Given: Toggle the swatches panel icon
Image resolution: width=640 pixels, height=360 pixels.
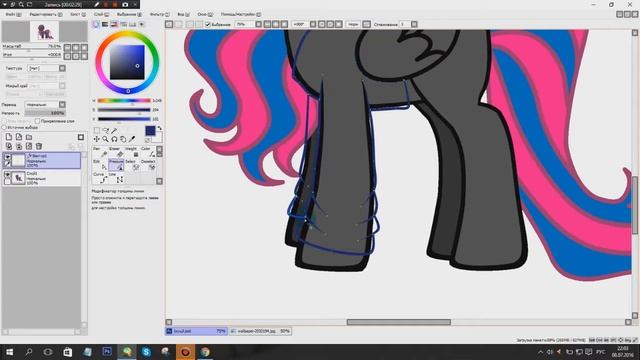Looking at the screenshot, I should 132,24.
